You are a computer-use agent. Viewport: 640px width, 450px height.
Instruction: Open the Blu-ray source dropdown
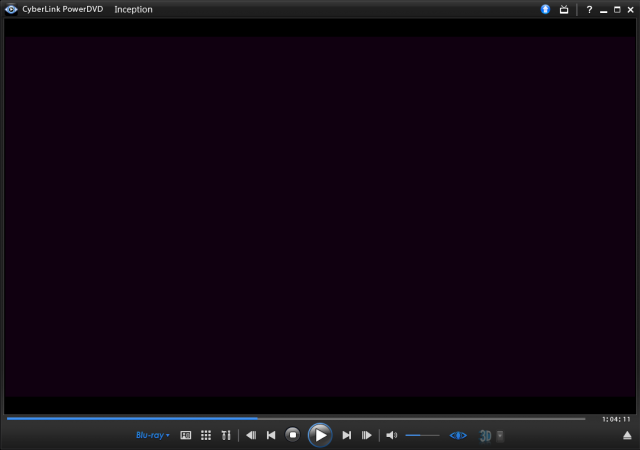click(153, 435)
